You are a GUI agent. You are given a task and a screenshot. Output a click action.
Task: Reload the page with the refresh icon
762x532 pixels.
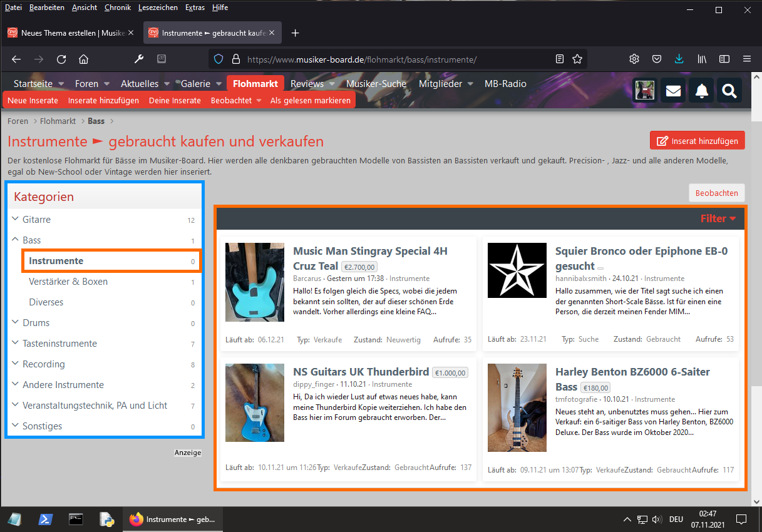pyautogui.click(x=61, y=59)
